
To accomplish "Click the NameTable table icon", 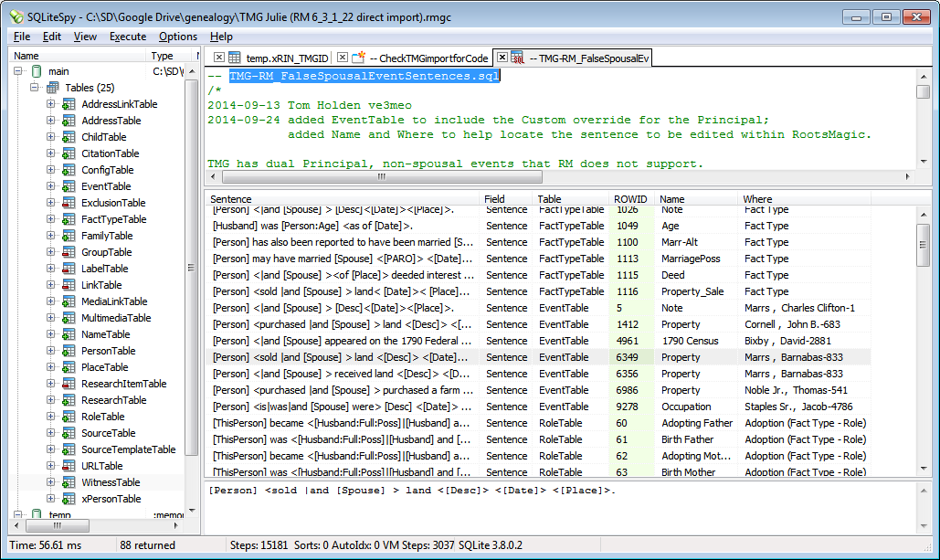I will click(x=69, y=334).
